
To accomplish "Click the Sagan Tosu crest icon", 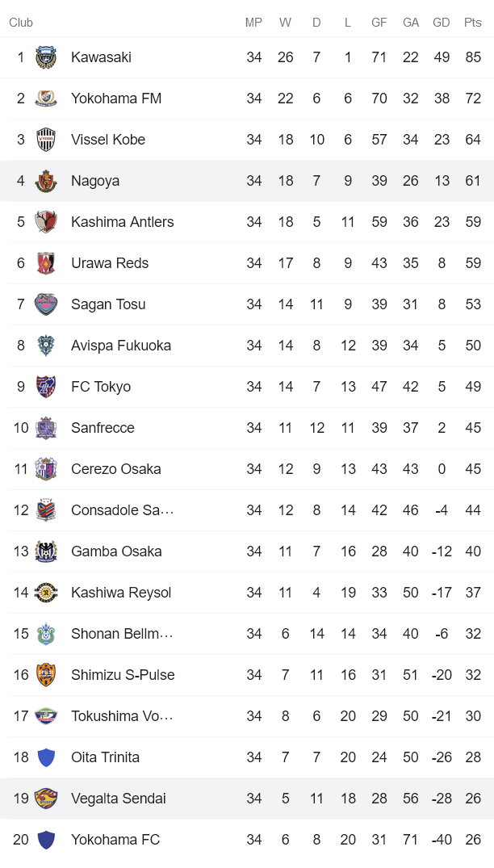I will click(46, 304).
